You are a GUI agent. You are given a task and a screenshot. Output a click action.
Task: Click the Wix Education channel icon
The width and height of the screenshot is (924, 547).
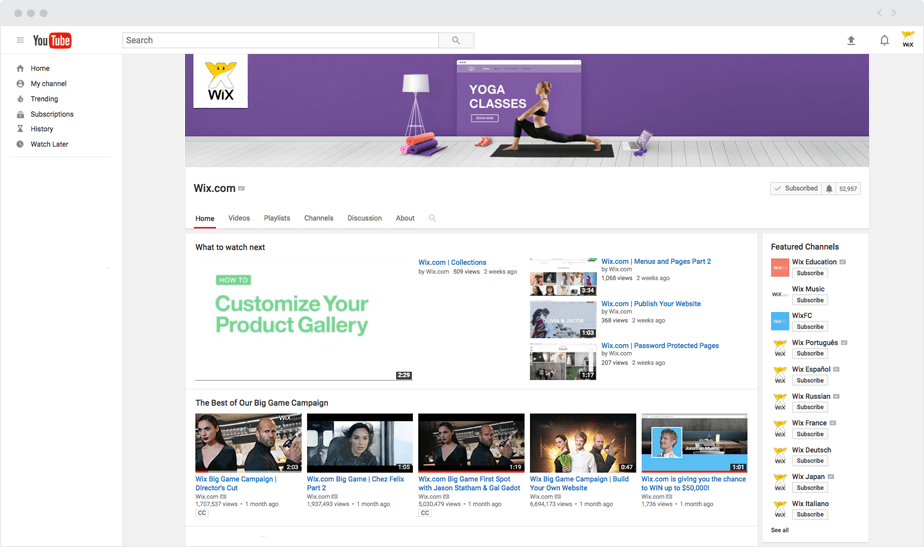tap(780, 268)
